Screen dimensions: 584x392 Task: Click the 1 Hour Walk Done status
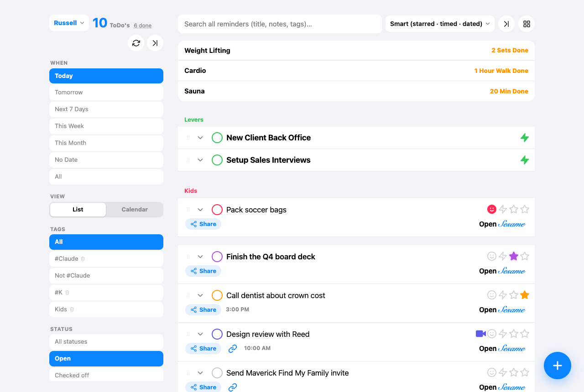click(x=501, y=71)
